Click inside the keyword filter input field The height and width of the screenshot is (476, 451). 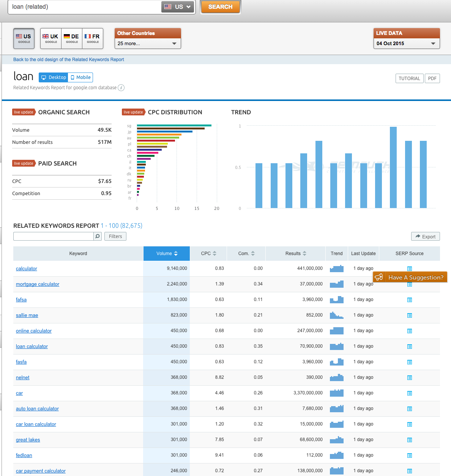pos(53,236)
